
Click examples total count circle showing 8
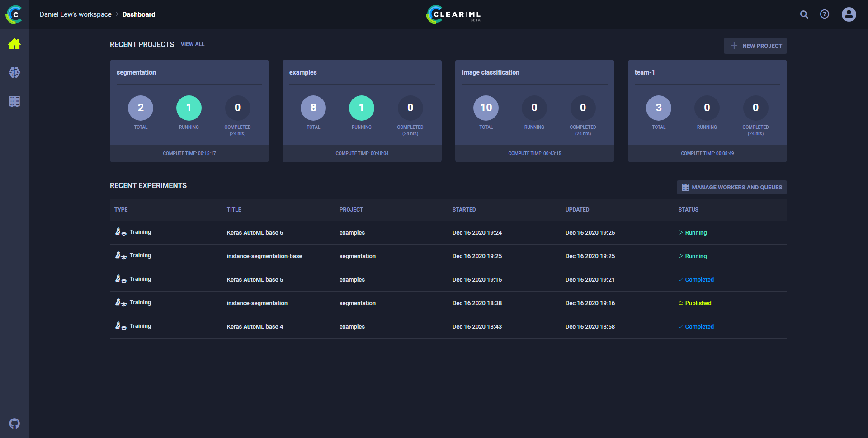click(x=313, y=108)
